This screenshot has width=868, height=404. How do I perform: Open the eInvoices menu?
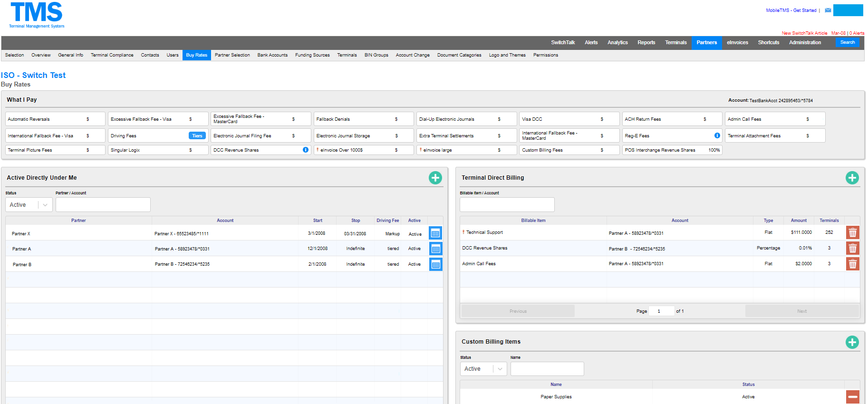[737, 42]
